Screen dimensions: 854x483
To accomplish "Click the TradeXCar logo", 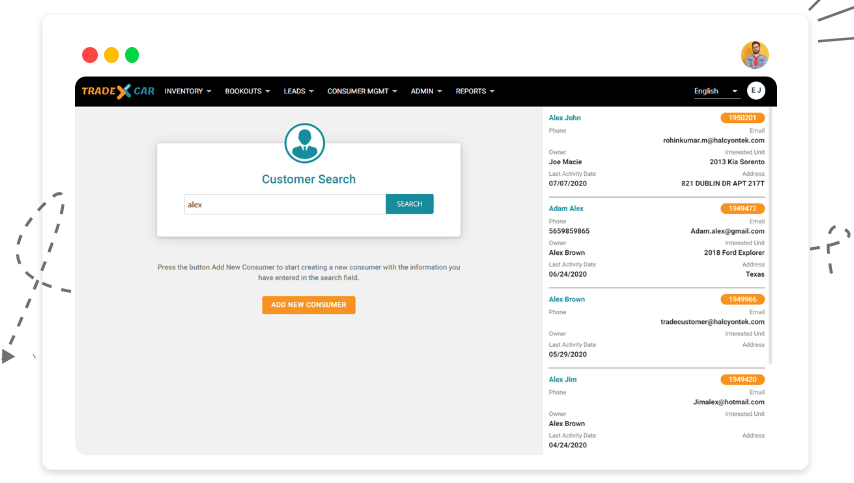I will coord(118,91).
